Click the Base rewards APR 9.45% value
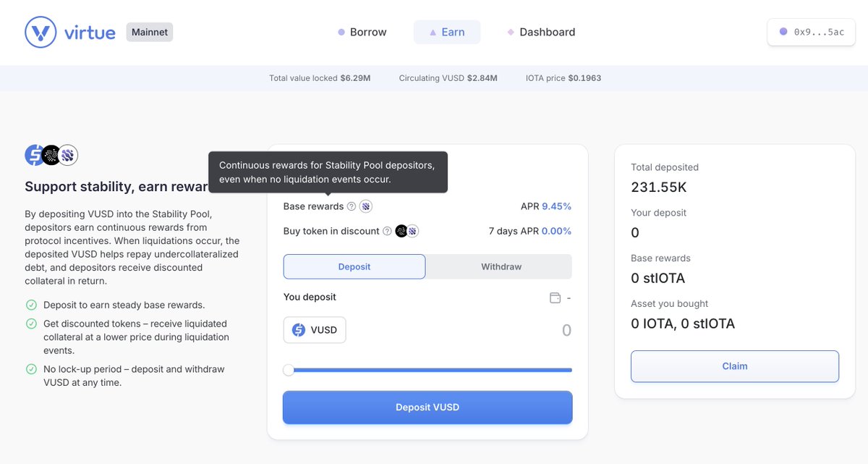This screenshot has width=868, height=464. (x=546, y=206)
